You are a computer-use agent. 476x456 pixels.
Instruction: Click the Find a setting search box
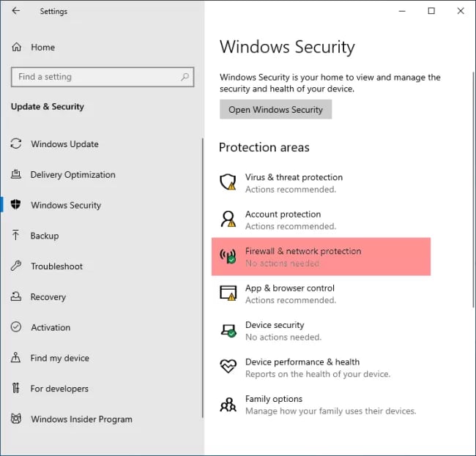103,77
